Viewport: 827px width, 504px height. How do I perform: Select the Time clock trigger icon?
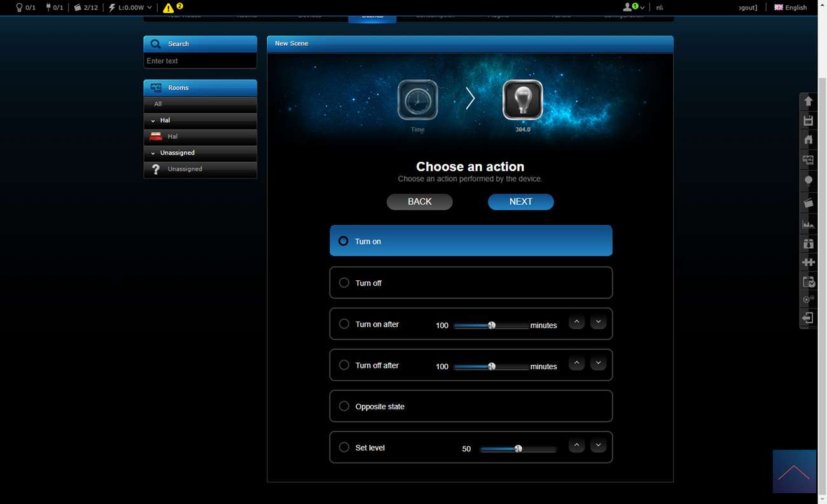coord(417,100)
